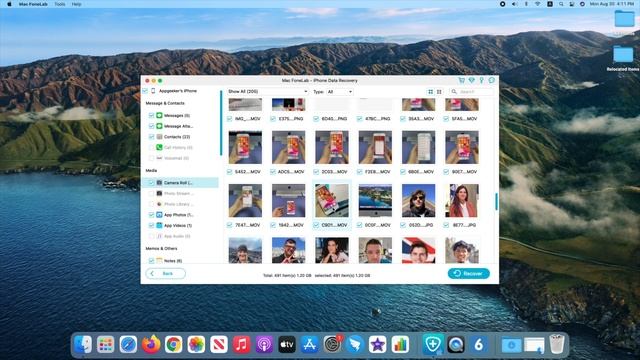640x360 pixels.
Task: Click the App Photos category icon
Action: (159, 215)
